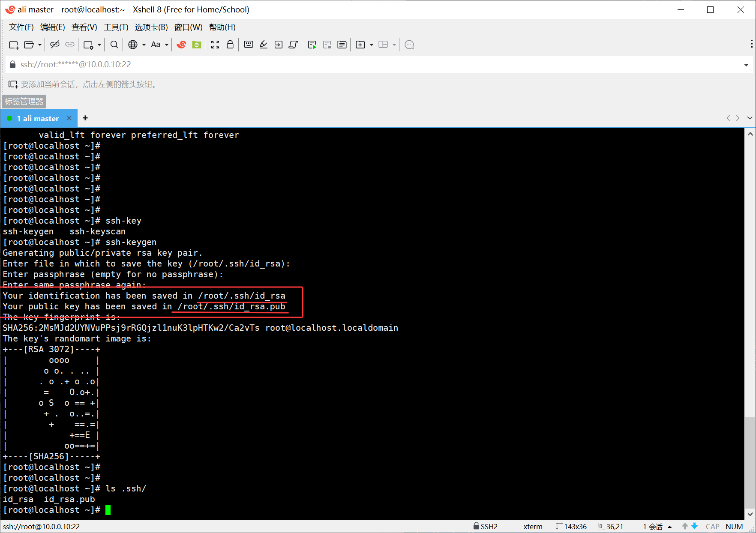Open the 标签管理器 tab manager
Viewport: 756px width, 533px height.
[x=24, y=102]
